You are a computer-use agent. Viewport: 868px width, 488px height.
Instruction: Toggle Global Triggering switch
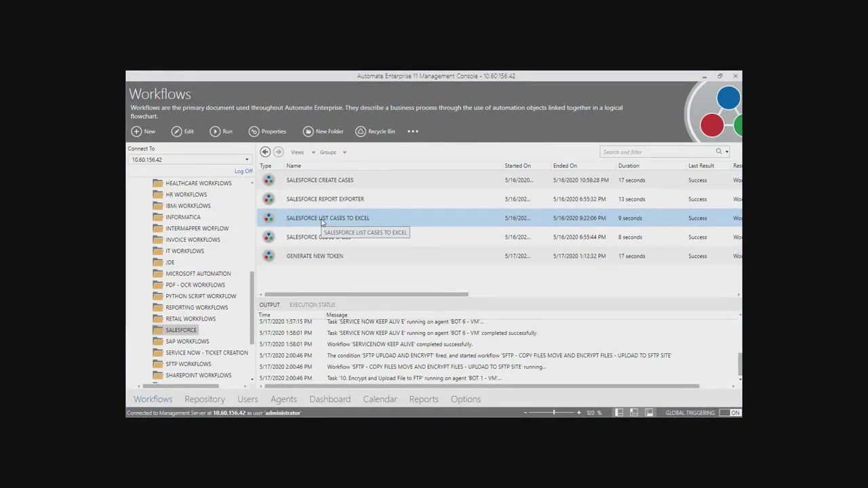[x=730, y=413]
